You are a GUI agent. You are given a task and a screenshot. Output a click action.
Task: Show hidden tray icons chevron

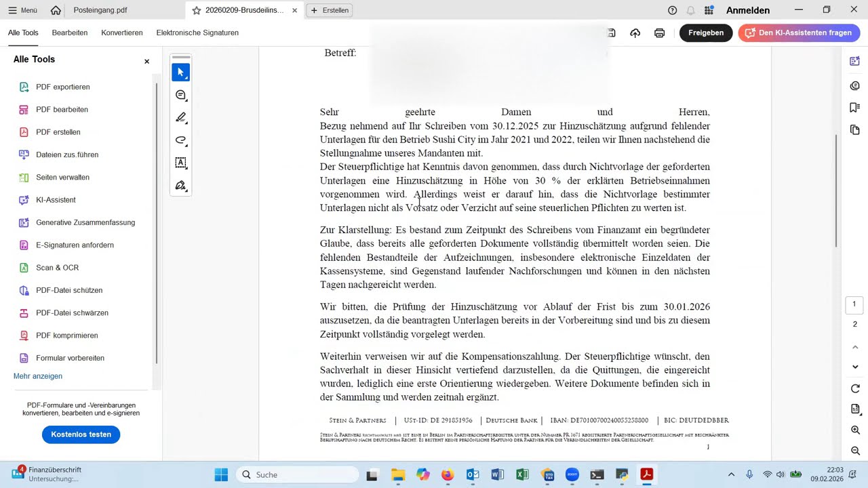coord(731,474)
